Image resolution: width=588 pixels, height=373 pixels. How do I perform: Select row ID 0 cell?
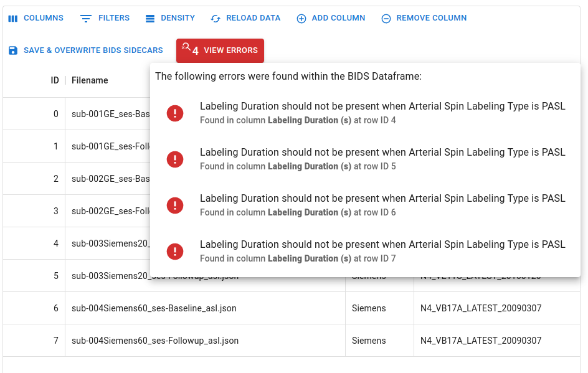click(34, 113)
